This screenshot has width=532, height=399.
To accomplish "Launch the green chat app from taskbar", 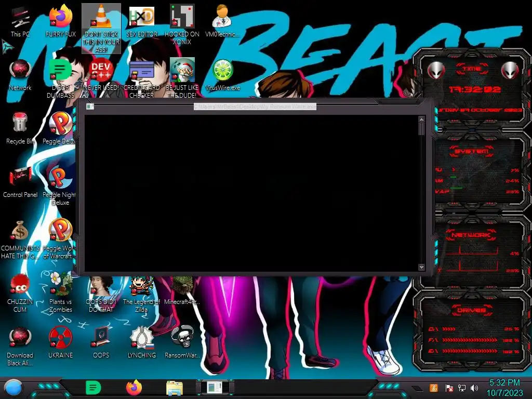I will click(x=94, y=388).
